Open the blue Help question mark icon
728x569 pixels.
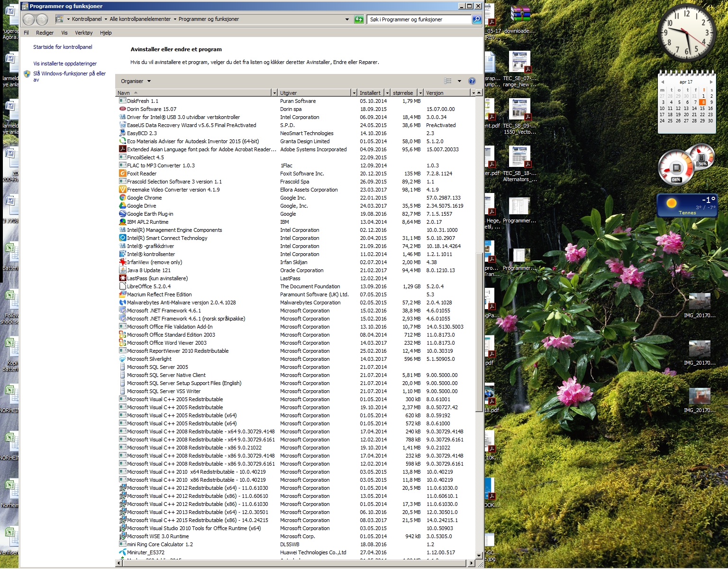point(472,81)
